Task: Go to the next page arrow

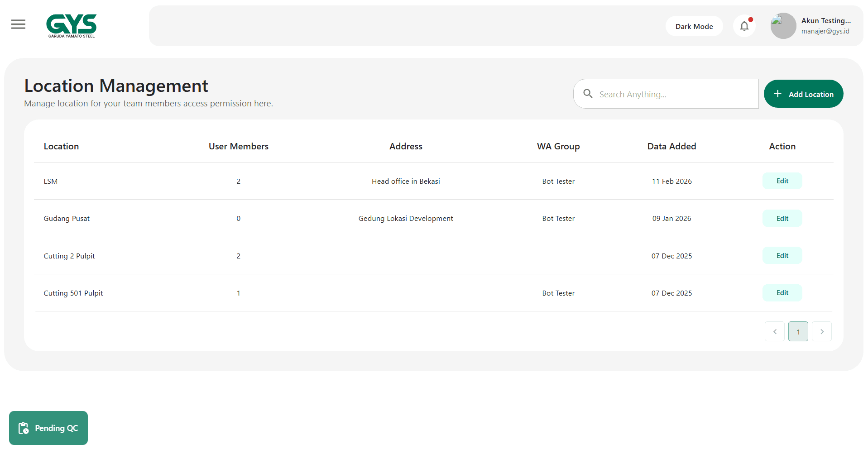Action: [x=821, y=332]
